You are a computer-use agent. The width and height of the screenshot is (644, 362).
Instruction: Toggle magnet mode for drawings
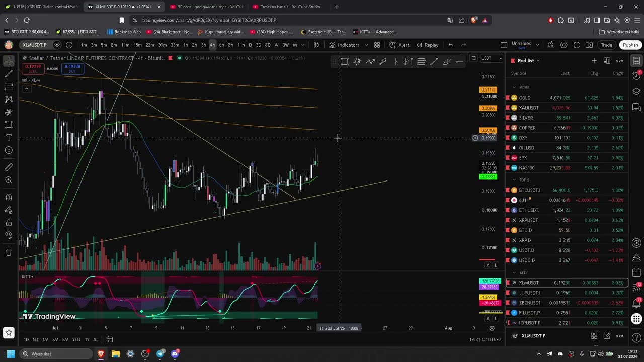coord(9,197)
